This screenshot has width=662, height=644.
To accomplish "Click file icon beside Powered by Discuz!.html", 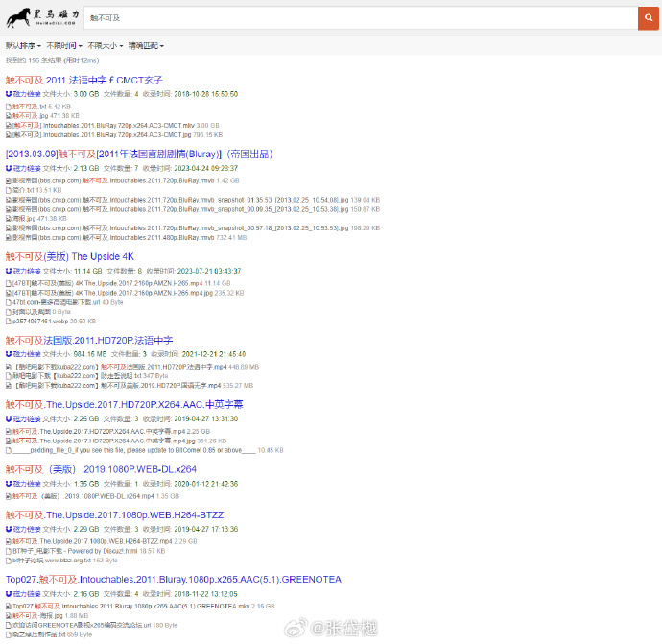I will 9,551.
